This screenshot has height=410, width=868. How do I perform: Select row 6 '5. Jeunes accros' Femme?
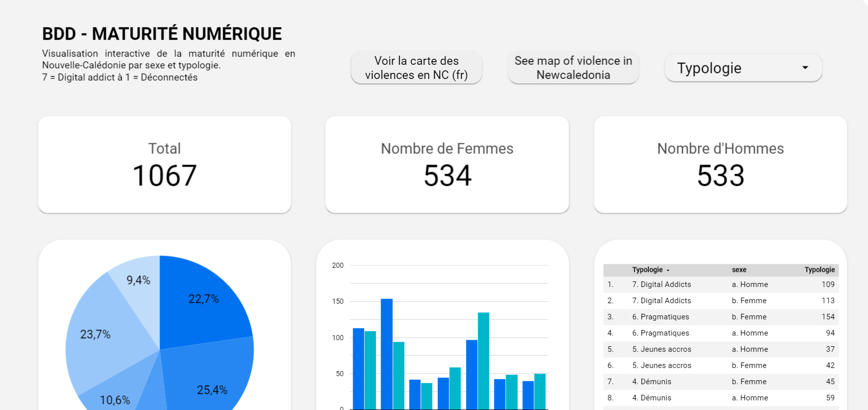(x=721, y=365)
